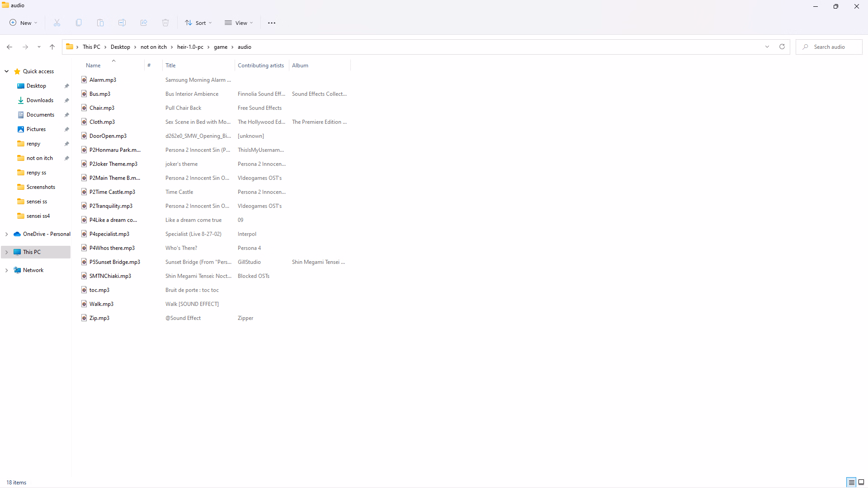Switch to large thumbnails view in status bar
This screenshot has width=868, height=488.
(x=861, y=482)
